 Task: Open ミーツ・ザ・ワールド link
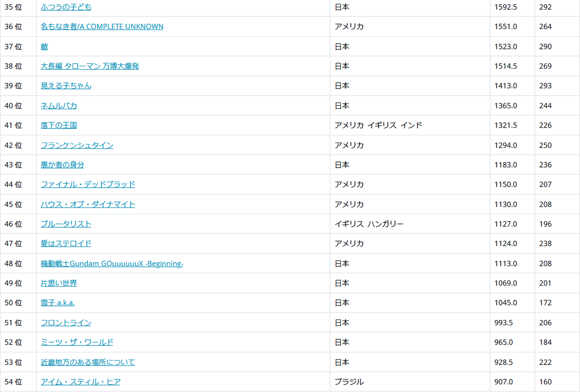click(x=77, y=342)
